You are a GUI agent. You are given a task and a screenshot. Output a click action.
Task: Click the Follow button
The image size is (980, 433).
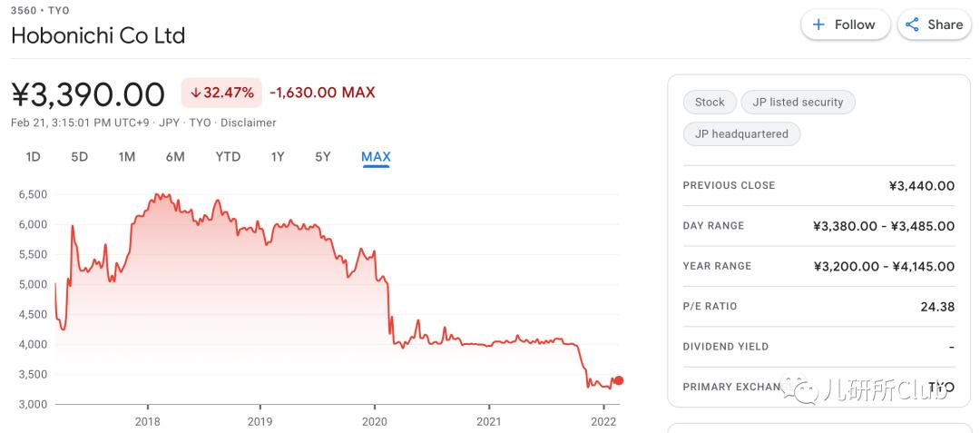[844, 25]
